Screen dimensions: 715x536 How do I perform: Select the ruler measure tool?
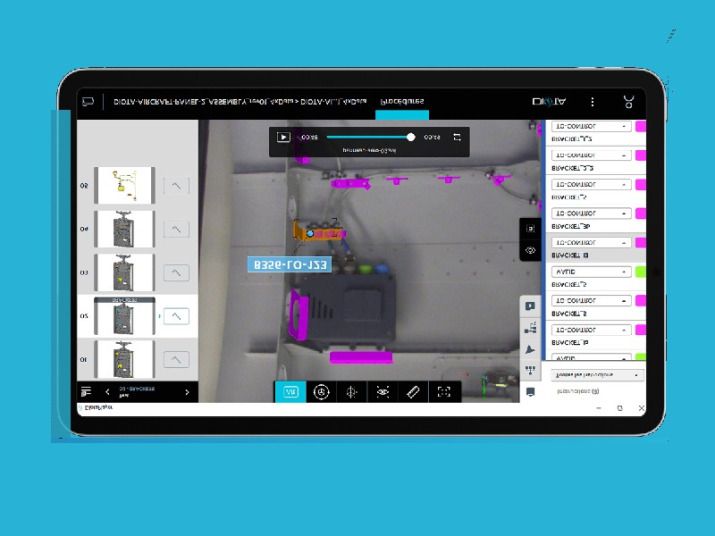pyautogui.click(x=413, y=392)
